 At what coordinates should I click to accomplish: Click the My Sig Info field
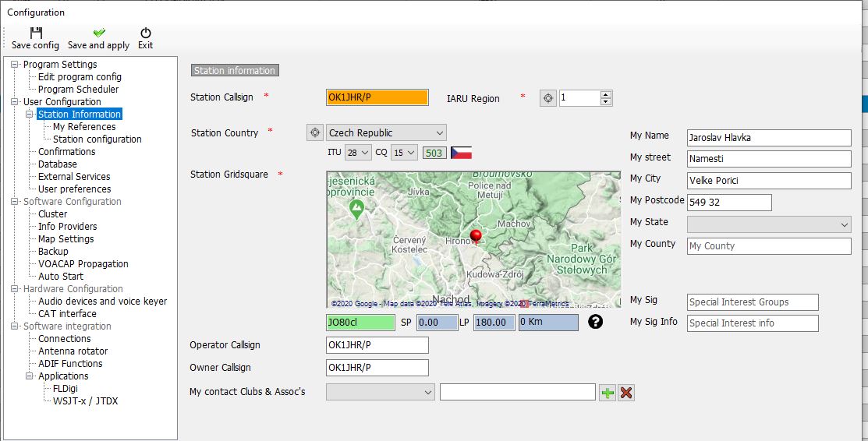point(753,323)
